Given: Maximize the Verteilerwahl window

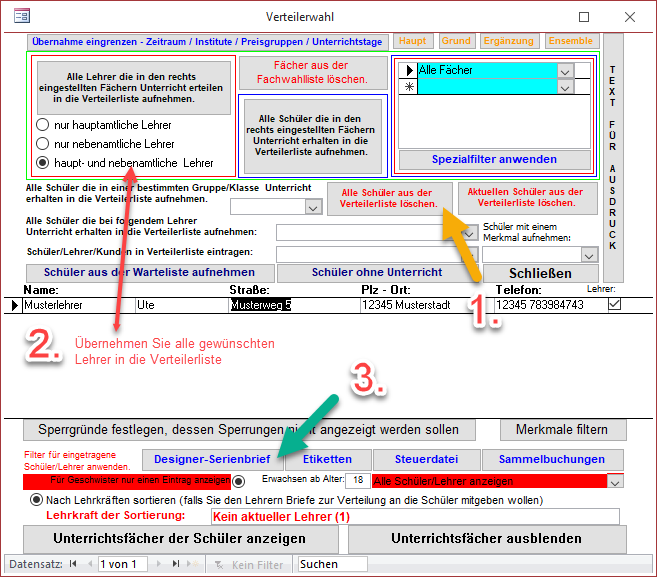Looking at the screenshot, I should [x=584, y=17].
